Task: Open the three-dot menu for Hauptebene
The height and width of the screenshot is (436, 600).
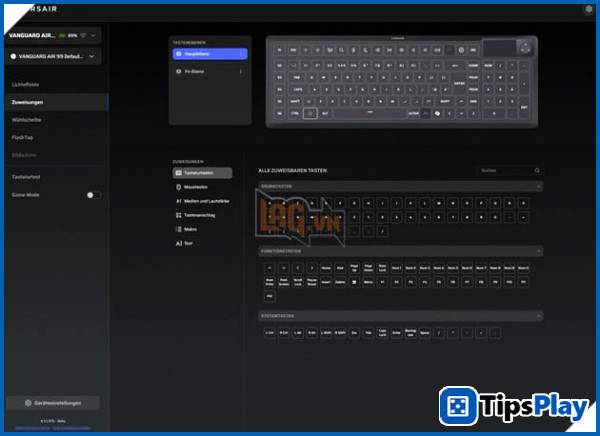Action: point(241,54)
